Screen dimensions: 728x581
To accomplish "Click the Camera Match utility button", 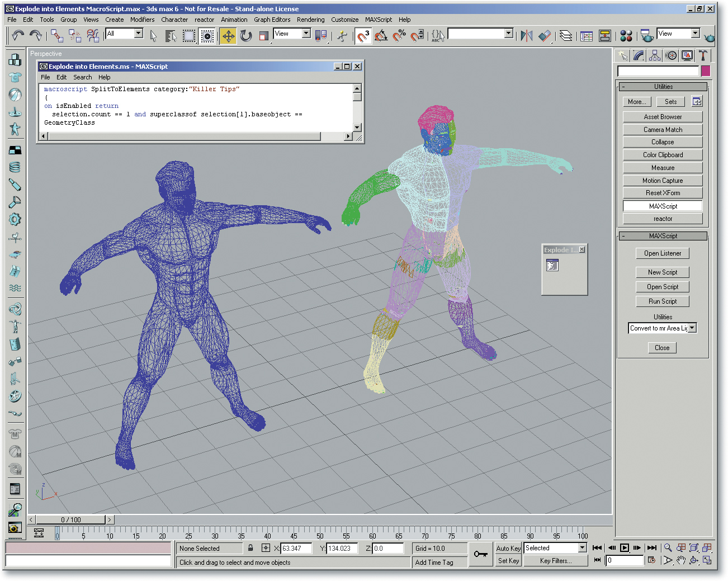I will pos(663,130).
